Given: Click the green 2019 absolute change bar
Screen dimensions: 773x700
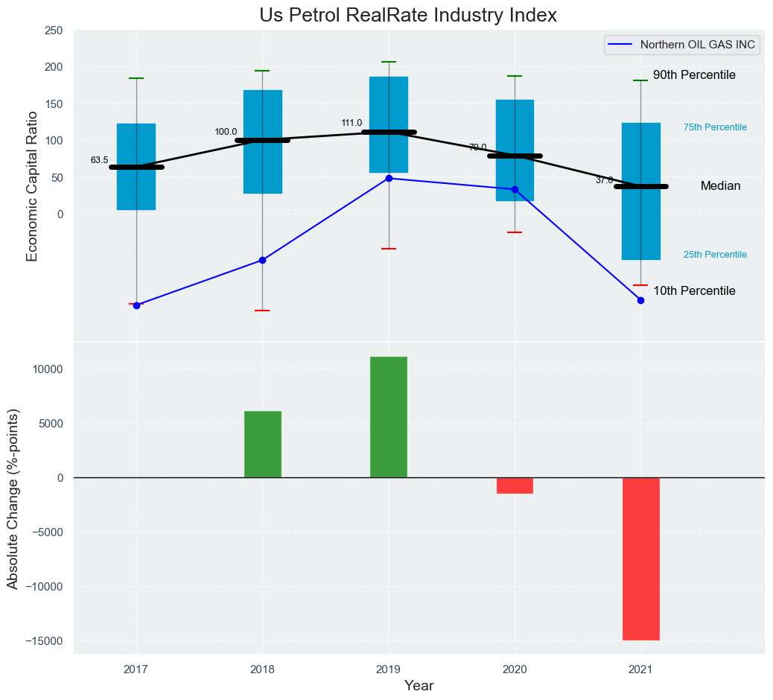Looking at the screenshot, I should [389, 417].
